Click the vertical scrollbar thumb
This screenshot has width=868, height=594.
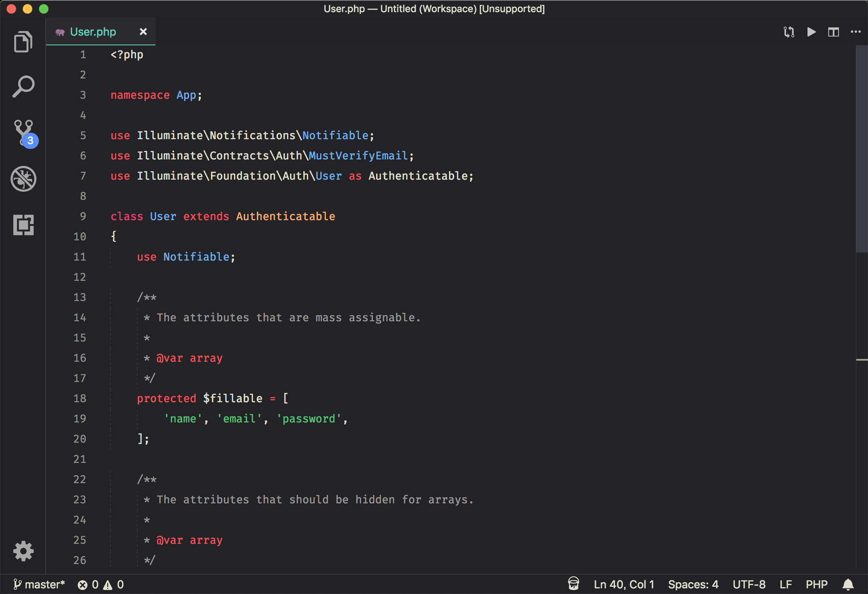pos(862,150)
